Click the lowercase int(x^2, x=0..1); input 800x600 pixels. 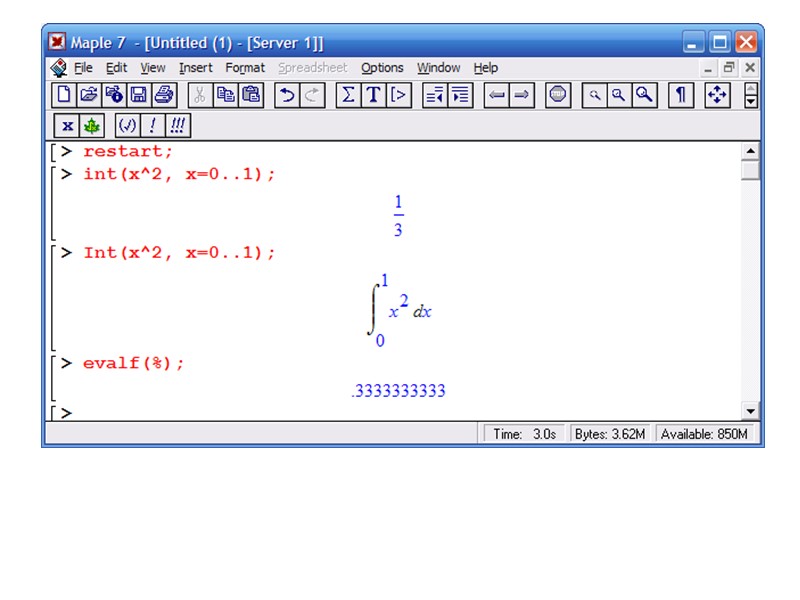(x=179, y=174)
